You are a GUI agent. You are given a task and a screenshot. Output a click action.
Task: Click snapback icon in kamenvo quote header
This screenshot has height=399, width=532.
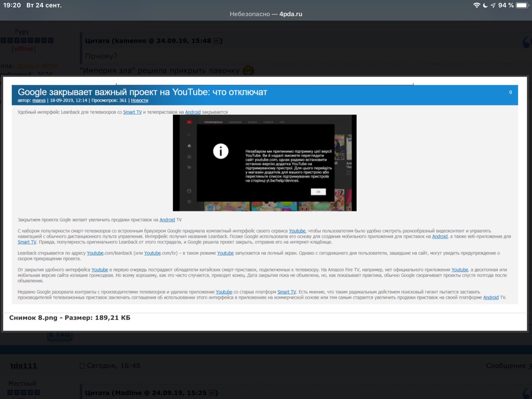tap(217, 41)
